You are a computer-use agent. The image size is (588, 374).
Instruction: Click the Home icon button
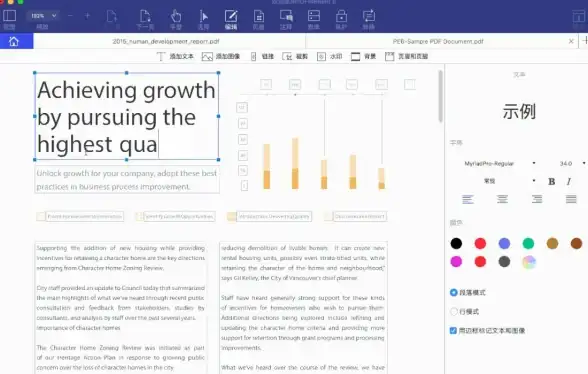pyautogui.click(x=14, y=41)
